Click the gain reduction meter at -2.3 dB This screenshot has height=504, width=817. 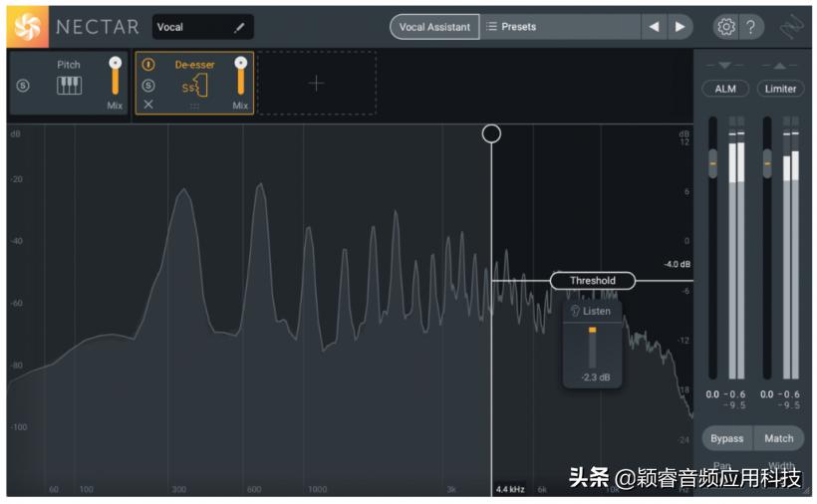(x=593, y=348)
